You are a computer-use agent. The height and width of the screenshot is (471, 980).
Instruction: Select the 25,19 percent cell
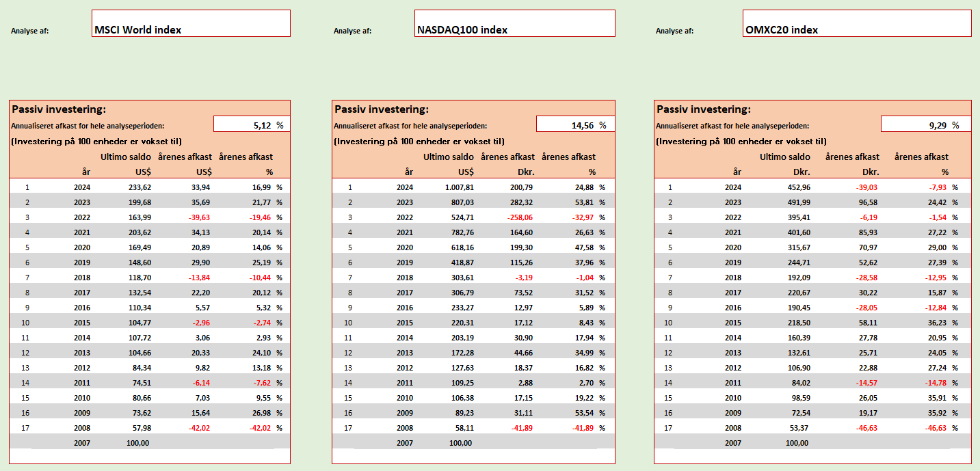click(261, 263)
